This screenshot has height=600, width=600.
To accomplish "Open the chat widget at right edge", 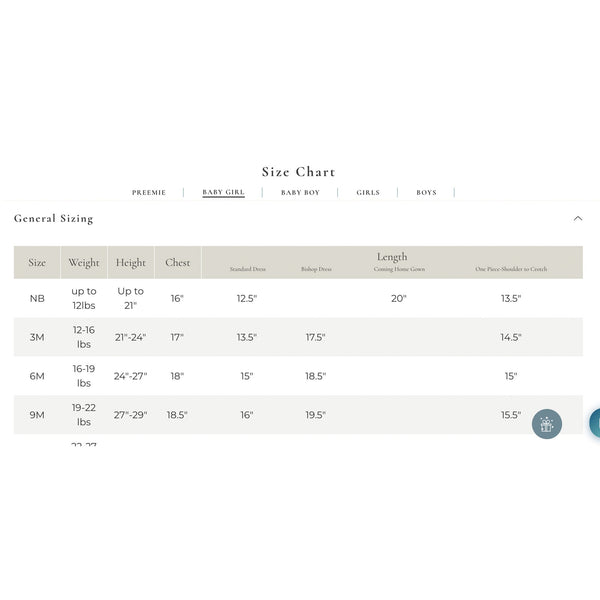I will click(x=595, y=423).
